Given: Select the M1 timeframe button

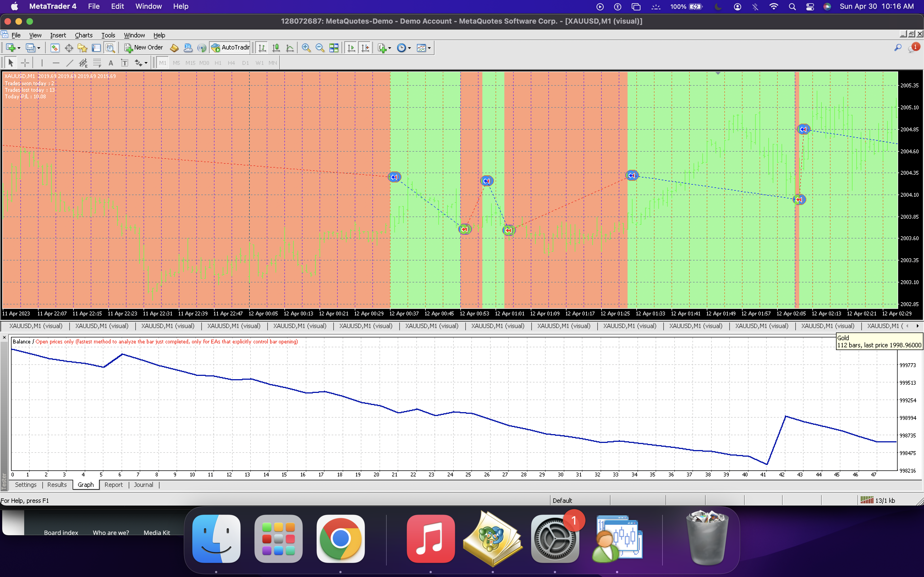Looking at the screenshot, I should [x=163, y=63].
